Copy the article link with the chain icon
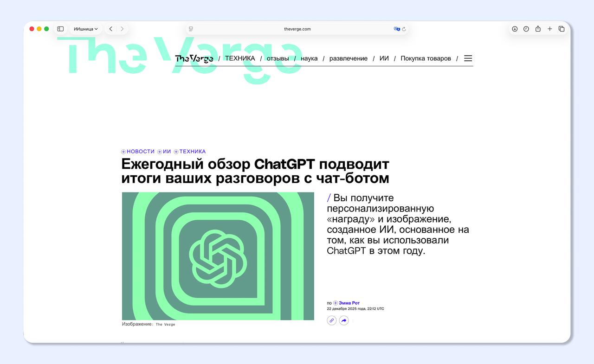Image resolution: width=594 pixels, height=364 pixels. click(x=332, y=320)
